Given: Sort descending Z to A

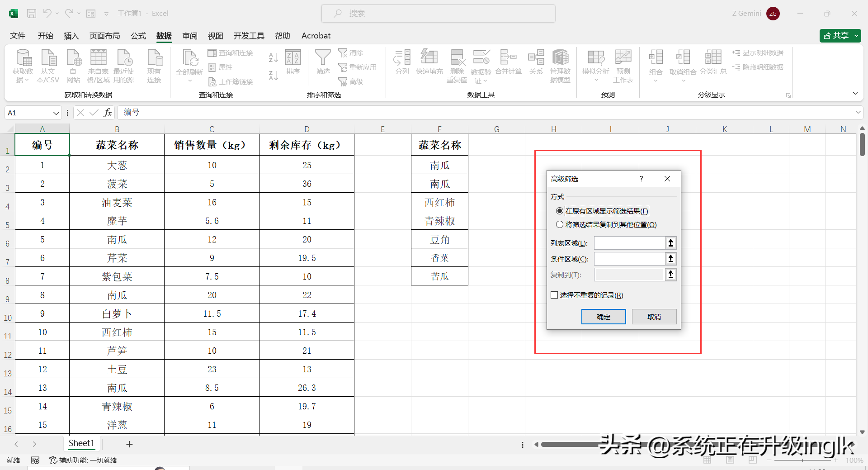Looking at the screenshot, I should point(273,76).
